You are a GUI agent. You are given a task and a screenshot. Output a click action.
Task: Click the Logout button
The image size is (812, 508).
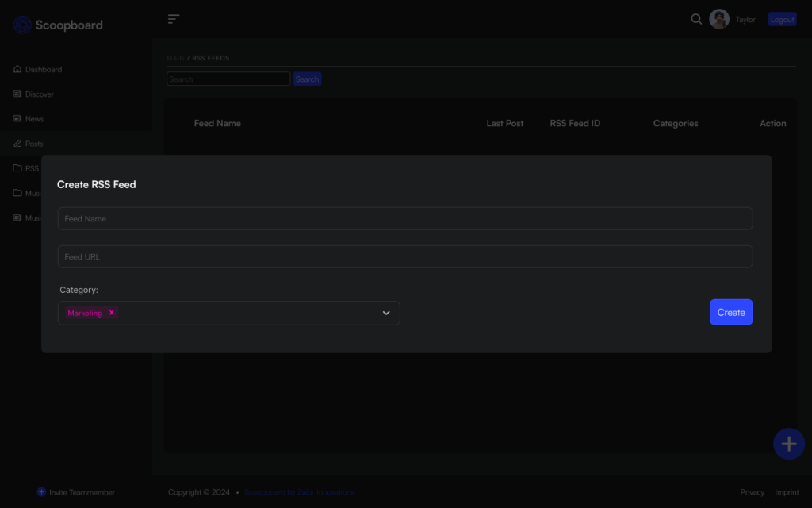(x=782, y=20)
